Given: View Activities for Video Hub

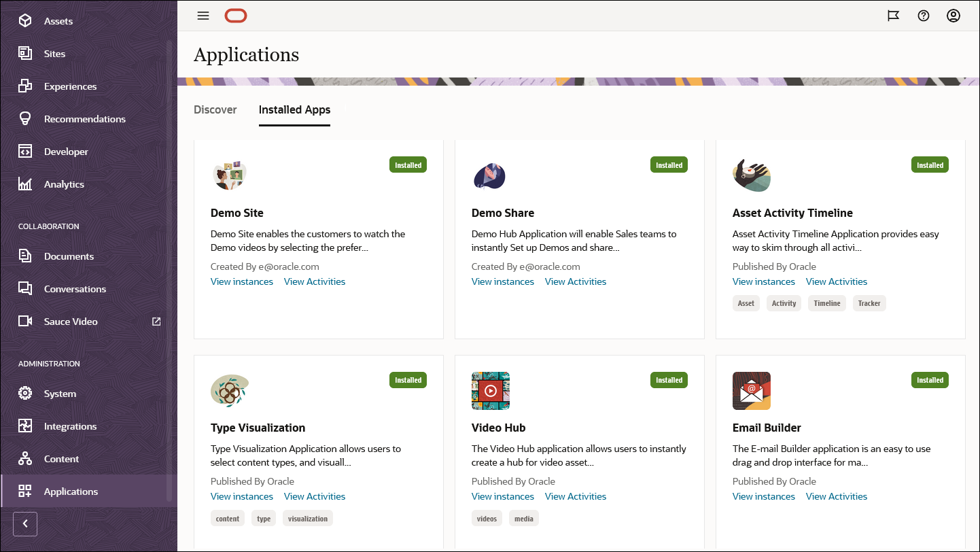Looking at the screenshot, I should pyautogui.click(x=575, y=496).
